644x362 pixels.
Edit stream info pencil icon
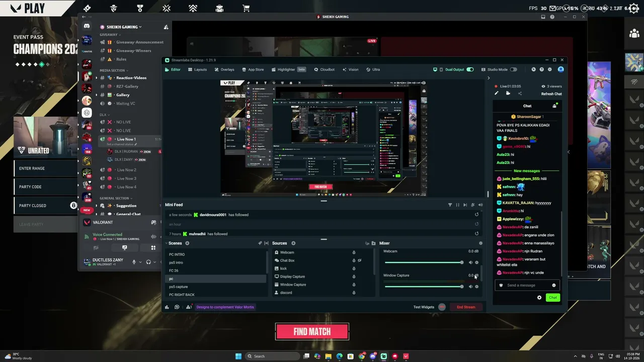click(x=497, y=93)
